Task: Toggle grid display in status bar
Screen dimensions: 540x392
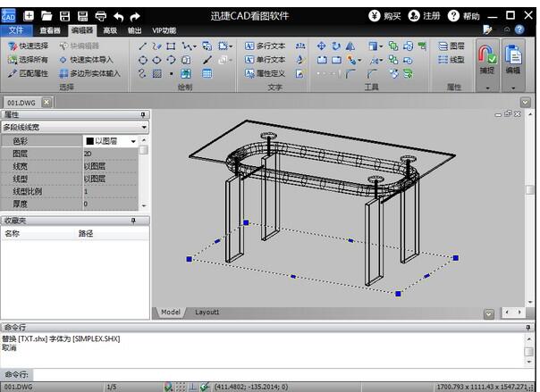Action: coord(181,387)
